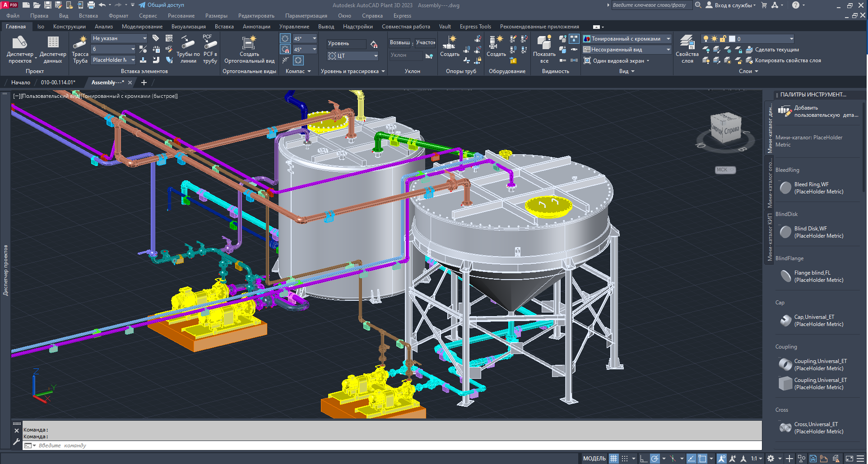Select Flange blind,FL palette item
The width and height of the screenshot is (868, 464).
(x=811, y=276)
